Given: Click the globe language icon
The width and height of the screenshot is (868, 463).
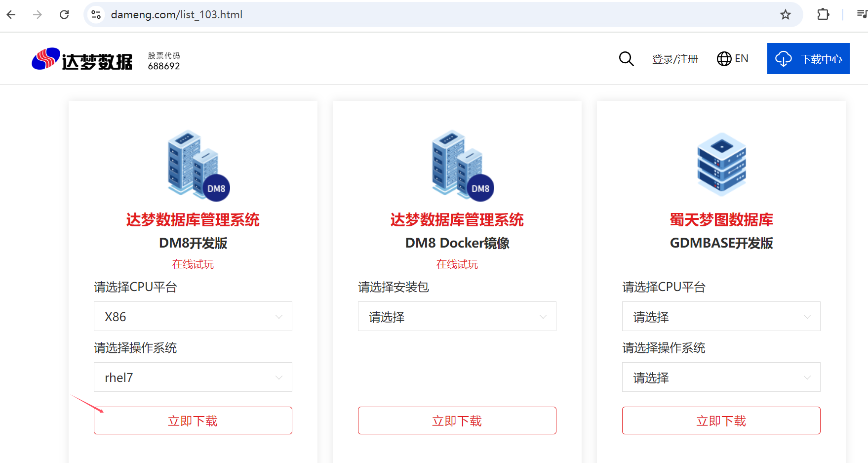Looking at the screenshot, I should point(724,59).
